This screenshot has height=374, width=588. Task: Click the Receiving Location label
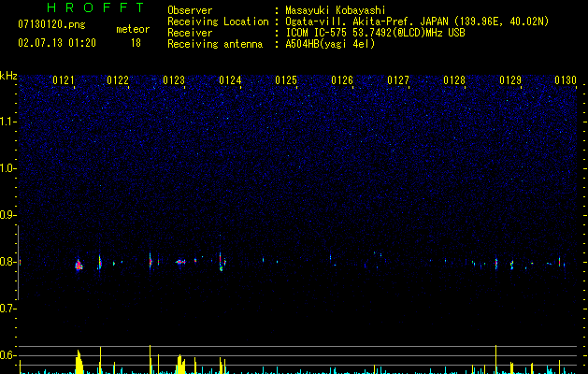[218, 22]
